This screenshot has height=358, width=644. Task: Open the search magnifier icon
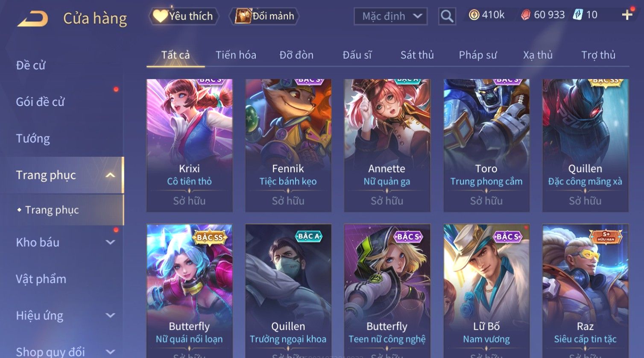click(x=447, y=16)
